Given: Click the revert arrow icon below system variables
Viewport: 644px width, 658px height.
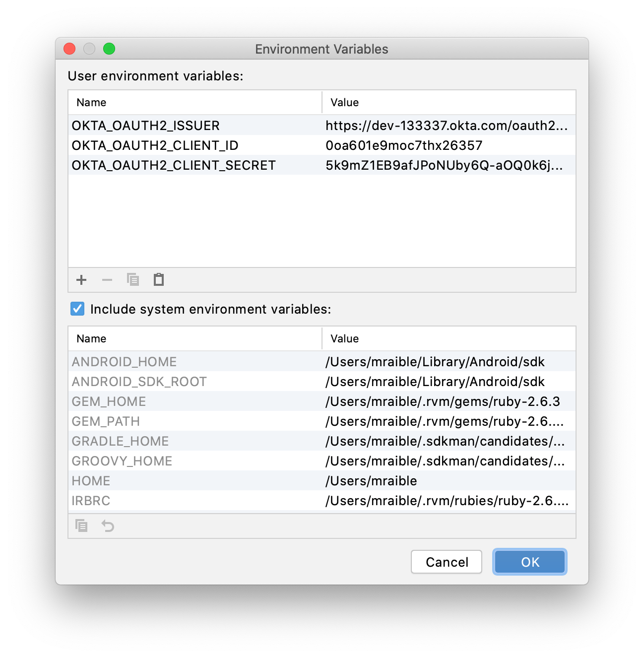Looking at the screenshot, I should 108,526.
